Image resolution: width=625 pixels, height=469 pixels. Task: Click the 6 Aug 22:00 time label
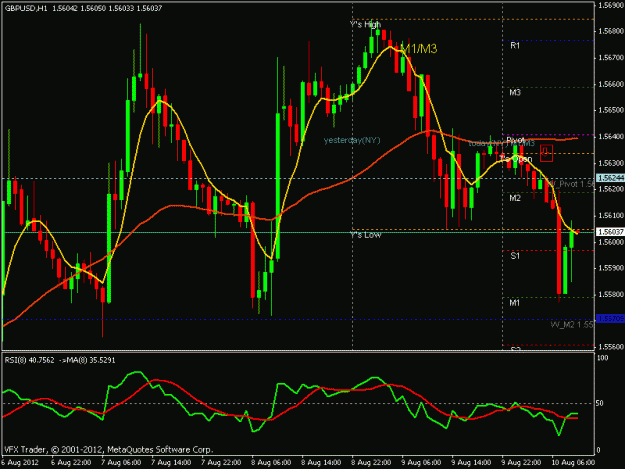[x=71, y=463]
